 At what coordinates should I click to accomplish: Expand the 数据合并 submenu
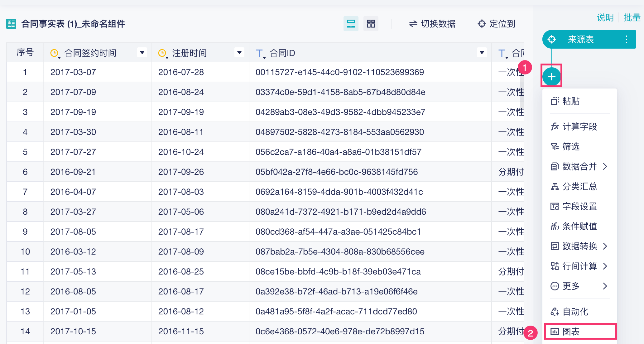pos(579,166)
